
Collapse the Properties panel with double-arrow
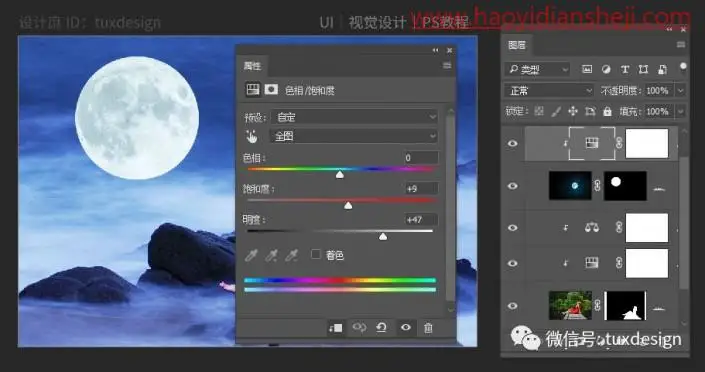pos(435,50)
